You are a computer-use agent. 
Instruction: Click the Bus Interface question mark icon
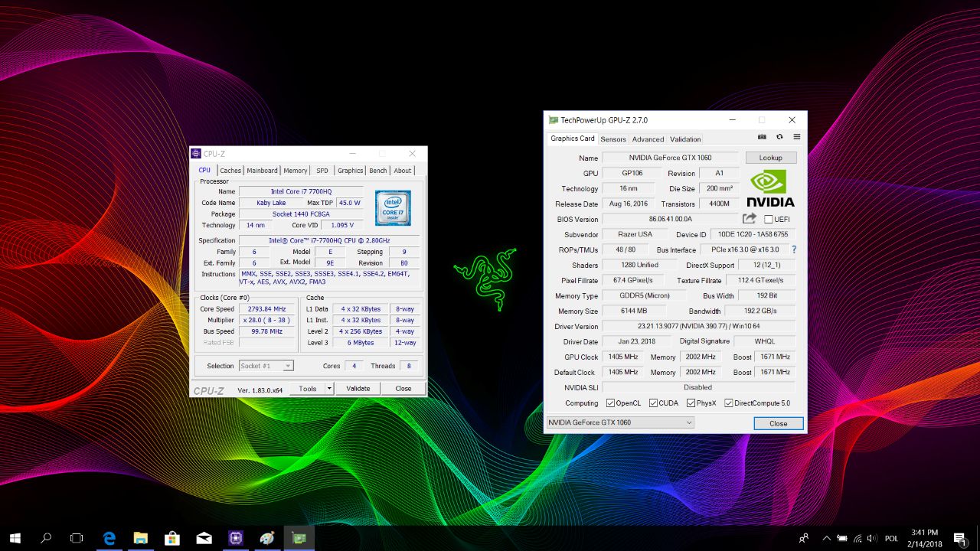794,249
